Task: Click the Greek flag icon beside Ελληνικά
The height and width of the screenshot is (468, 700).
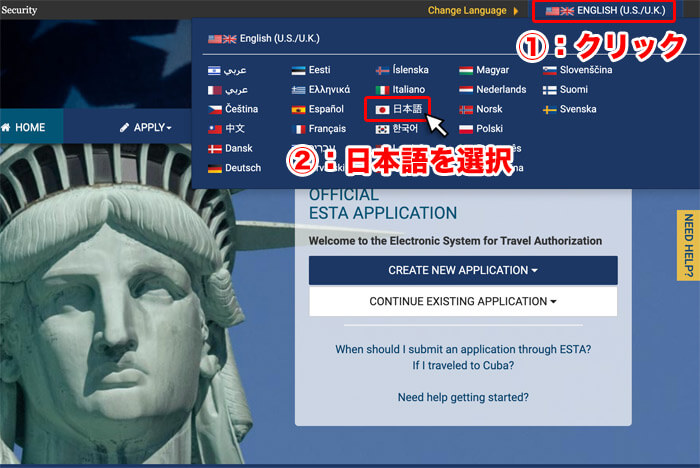Action: 298,90
